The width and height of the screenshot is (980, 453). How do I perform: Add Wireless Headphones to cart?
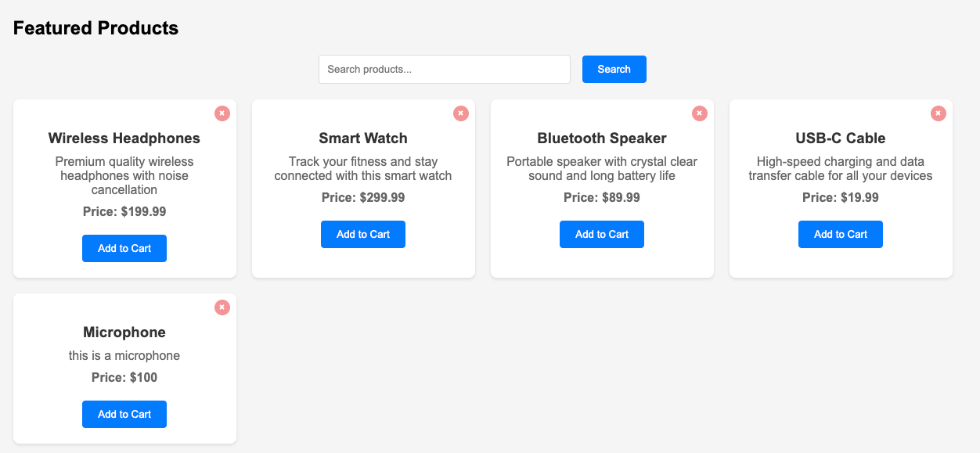124,248
